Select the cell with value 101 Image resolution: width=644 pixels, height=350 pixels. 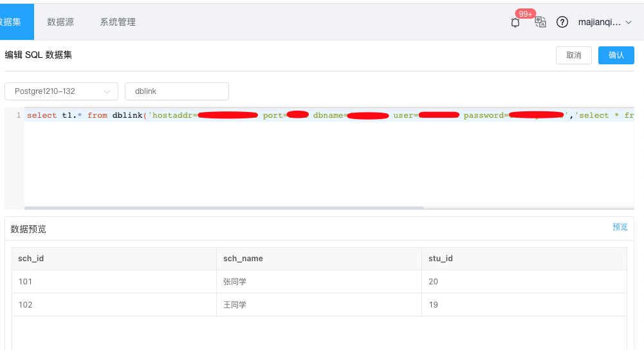(x=114, y=281)
